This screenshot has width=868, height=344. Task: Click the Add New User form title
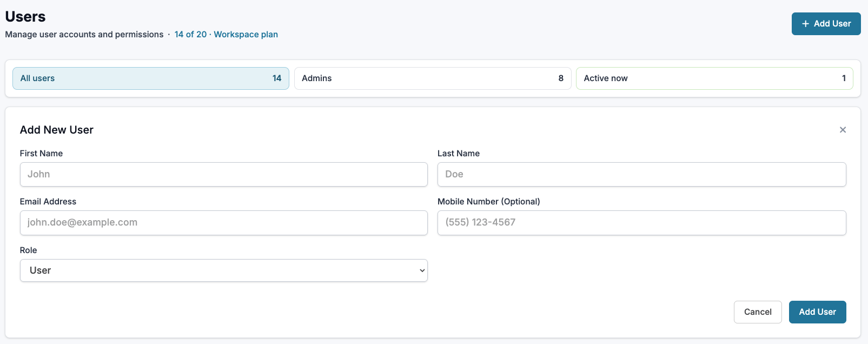pos(57,130)
